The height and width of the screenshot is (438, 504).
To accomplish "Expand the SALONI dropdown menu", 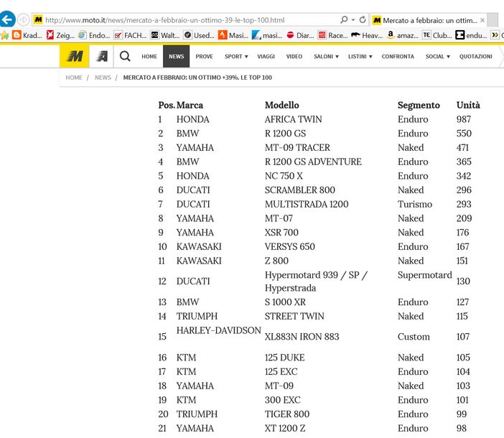I will pyautogui.click(x=326, y=56).
